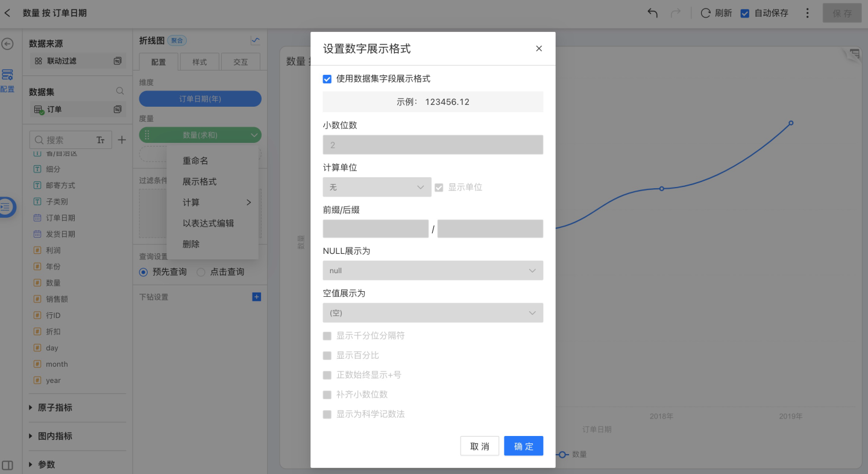Open the 计算单位 dropdown
The height and width of the screenshot is (474, 868).
(377, 187)
